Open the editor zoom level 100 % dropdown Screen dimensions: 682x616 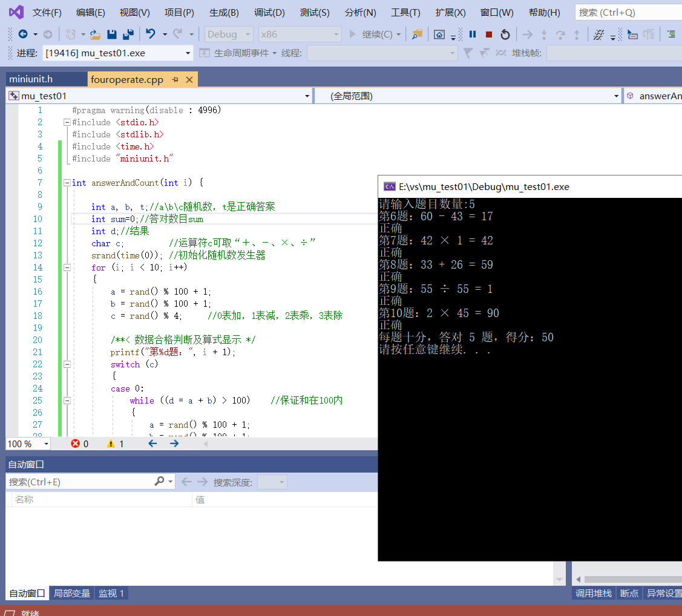pos(46,444)
